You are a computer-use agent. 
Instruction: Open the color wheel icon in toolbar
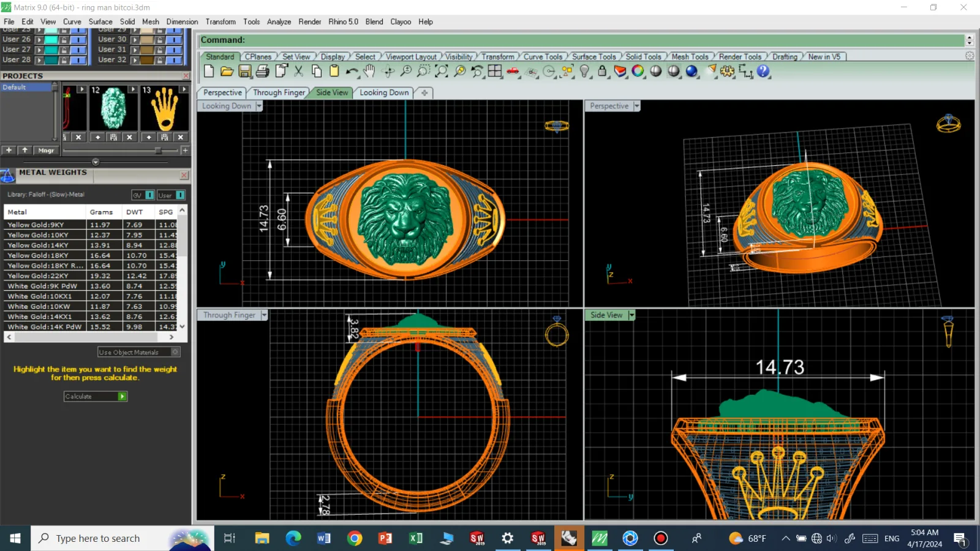click(x=638, y=71)
